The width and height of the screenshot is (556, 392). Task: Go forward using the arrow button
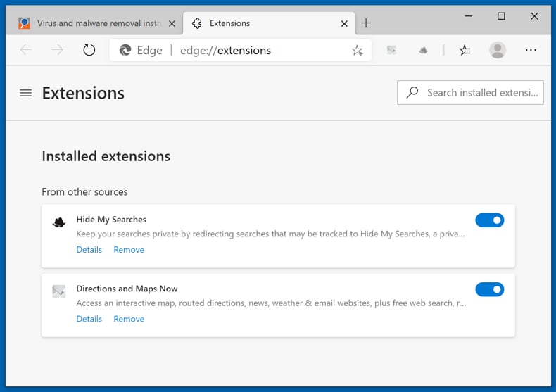[57, 50]
